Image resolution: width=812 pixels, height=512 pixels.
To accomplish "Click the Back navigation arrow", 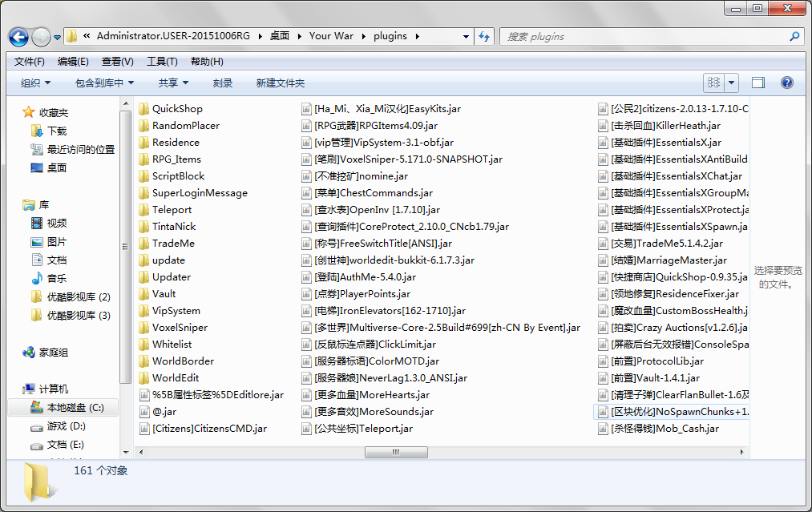I will 18,37.
